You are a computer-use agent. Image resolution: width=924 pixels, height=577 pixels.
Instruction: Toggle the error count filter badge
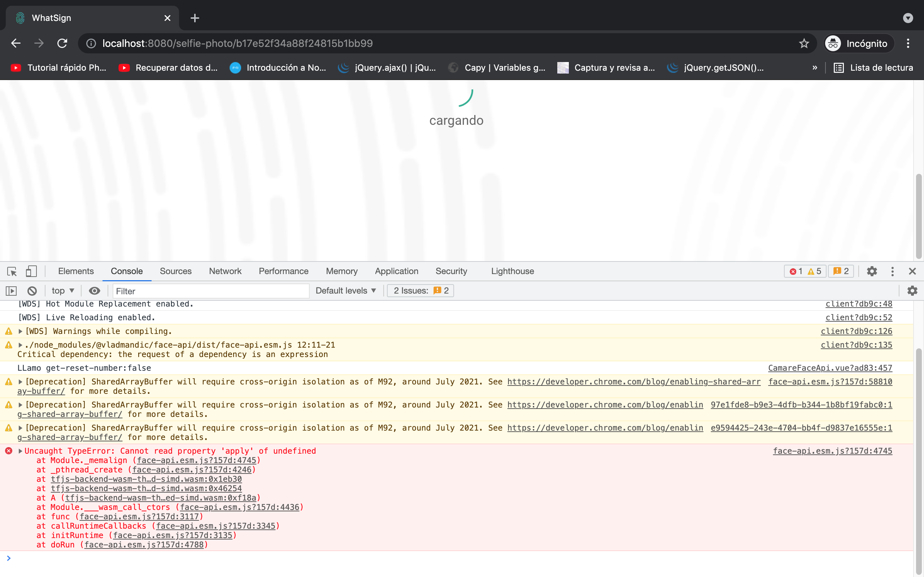tap(797, 271)
